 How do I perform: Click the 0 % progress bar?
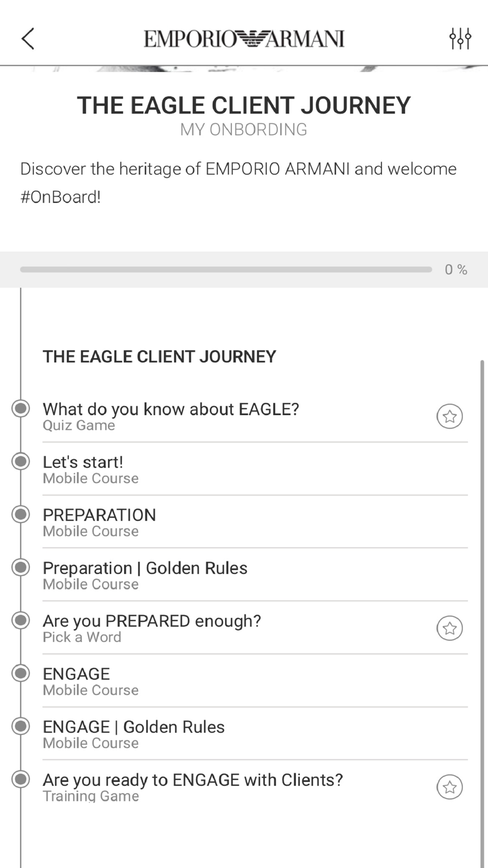coord(226,269)
